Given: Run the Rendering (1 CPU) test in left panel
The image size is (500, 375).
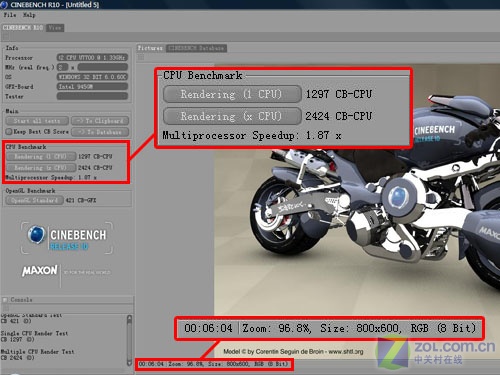Looking at the screenshot, I should [40, 156].
